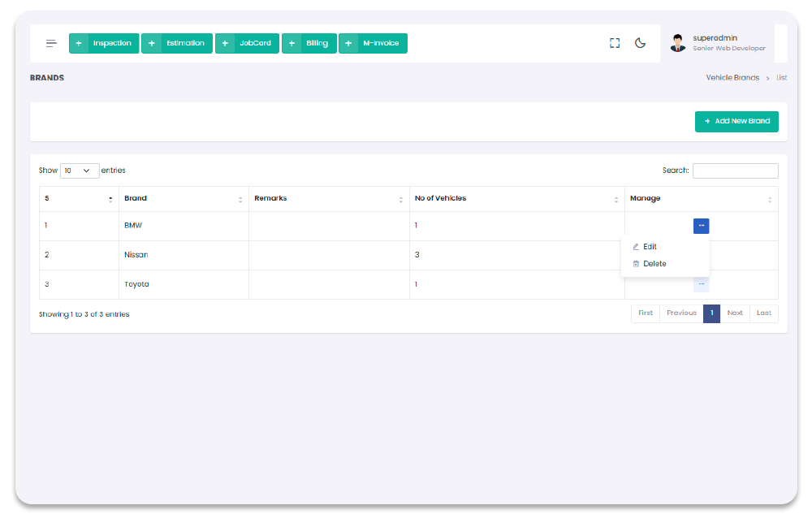Open the entries per page dropdown

(x=80, y=171)
